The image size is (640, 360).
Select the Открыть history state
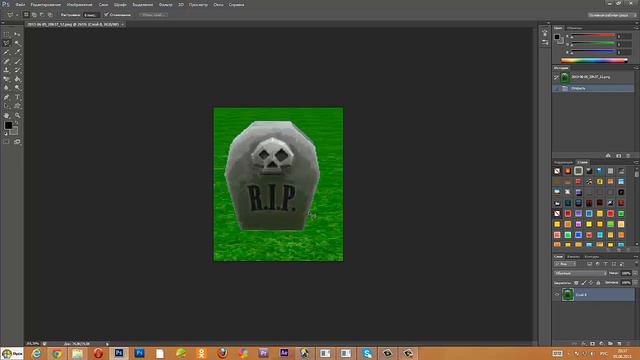tap(593, 88)
